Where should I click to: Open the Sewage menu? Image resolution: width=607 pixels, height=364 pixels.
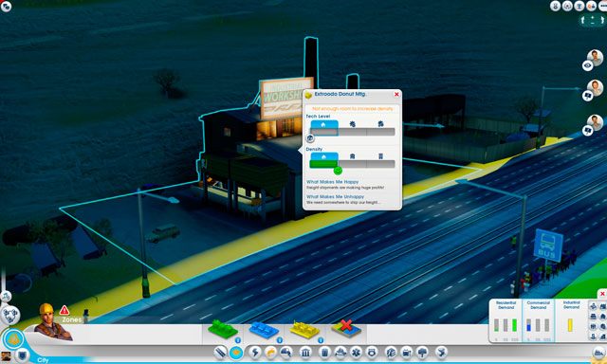[x=285, y=353]
